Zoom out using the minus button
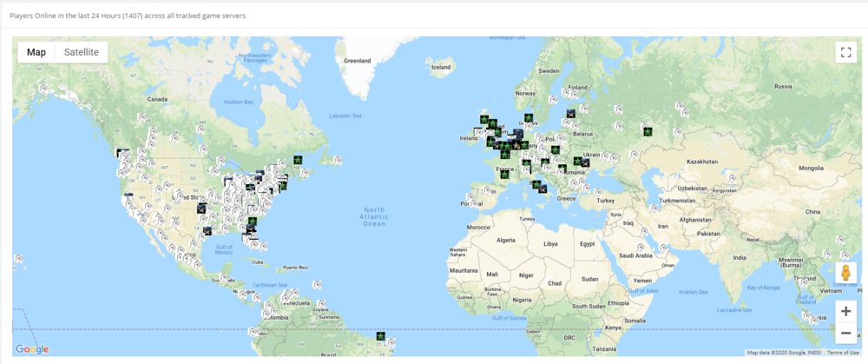 tap(845, 333)
